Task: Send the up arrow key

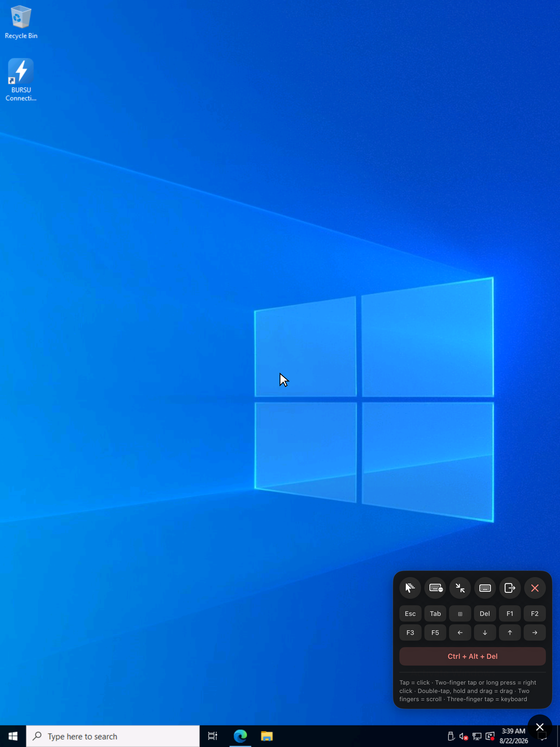Action: 510,632
